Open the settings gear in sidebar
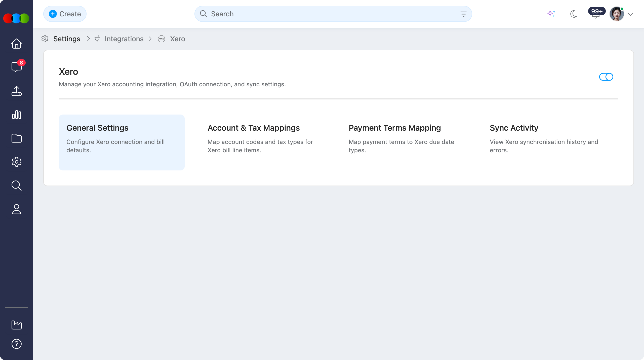The width and height of the screenshot is (644, 360). point(17,162)
